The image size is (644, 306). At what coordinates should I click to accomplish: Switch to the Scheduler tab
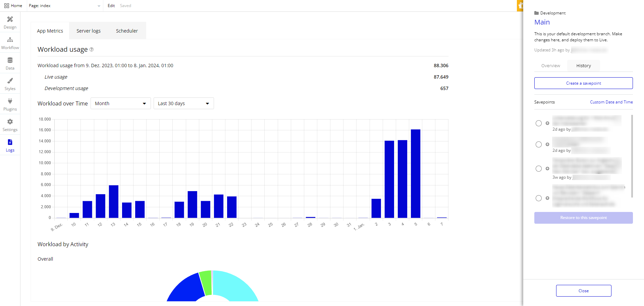tap(127, 31)
